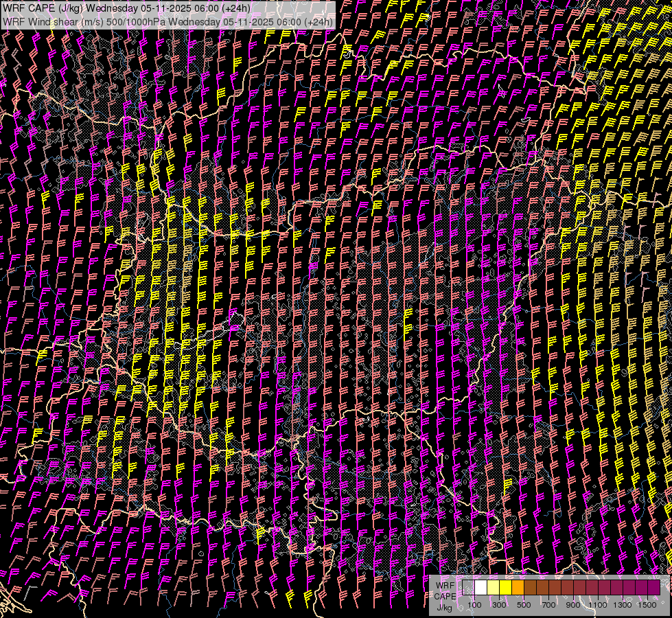Select the 1500 legend scale label
The image size is (672, 618).
[647, 605]
